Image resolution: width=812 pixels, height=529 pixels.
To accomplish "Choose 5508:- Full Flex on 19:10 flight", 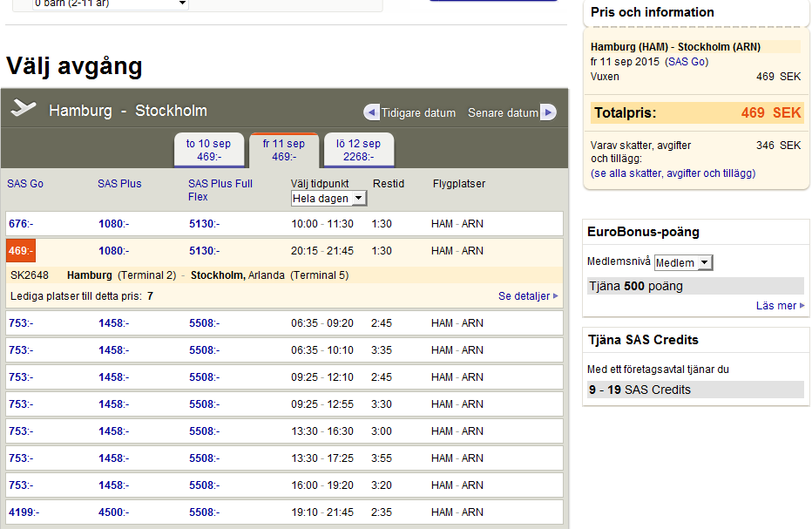I will point(204,512).
